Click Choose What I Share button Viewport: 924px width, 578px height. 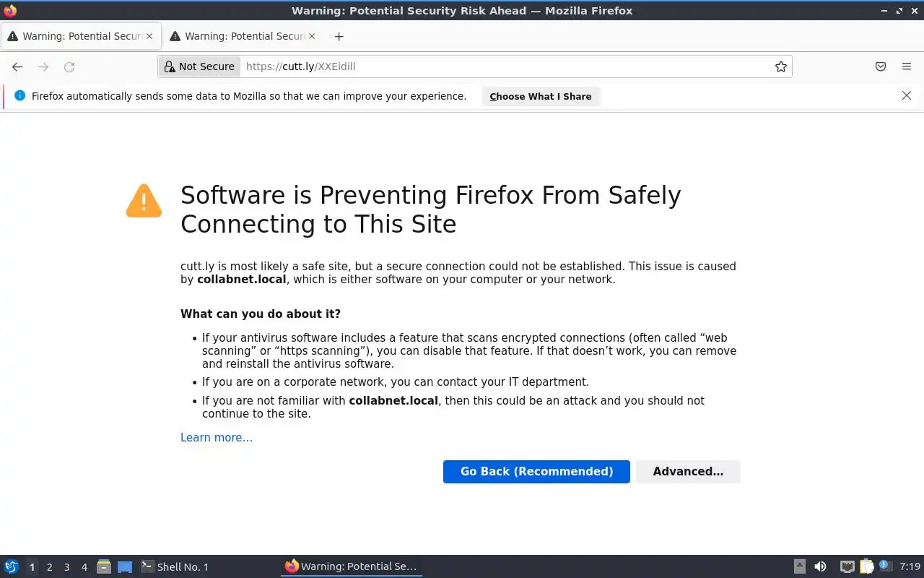pyautogui.click(x=540, y=96)
